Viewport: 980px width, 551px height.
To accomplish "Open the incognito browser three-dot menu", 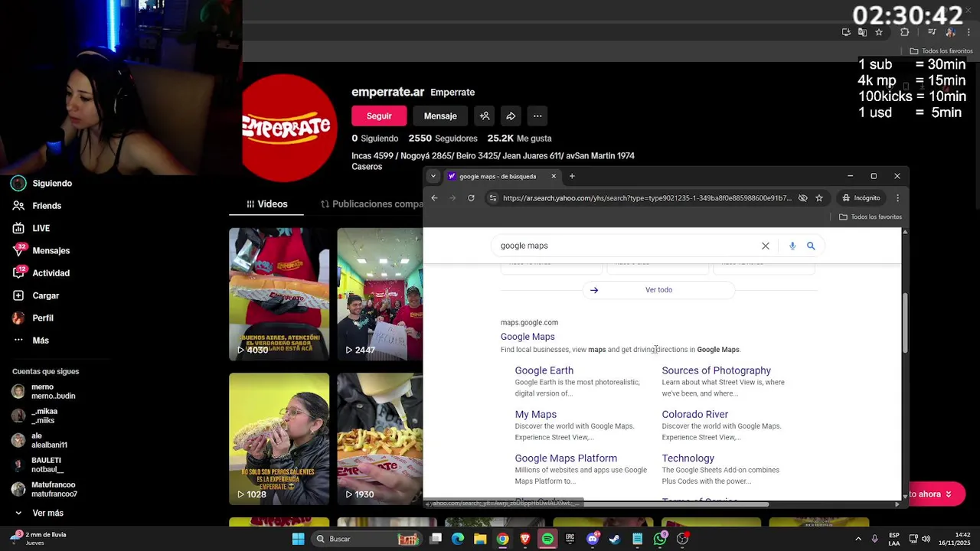I will coord(897,198).
